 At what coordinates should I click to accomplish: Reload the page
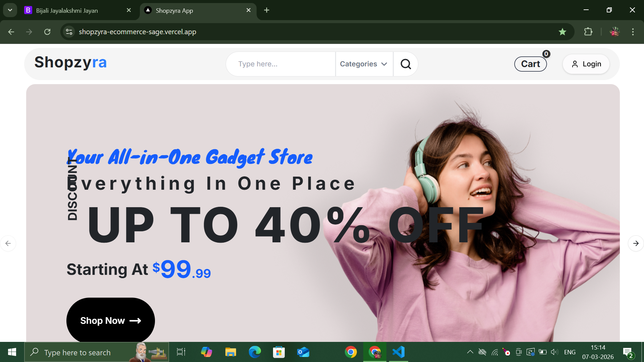(x=47, y=32)
